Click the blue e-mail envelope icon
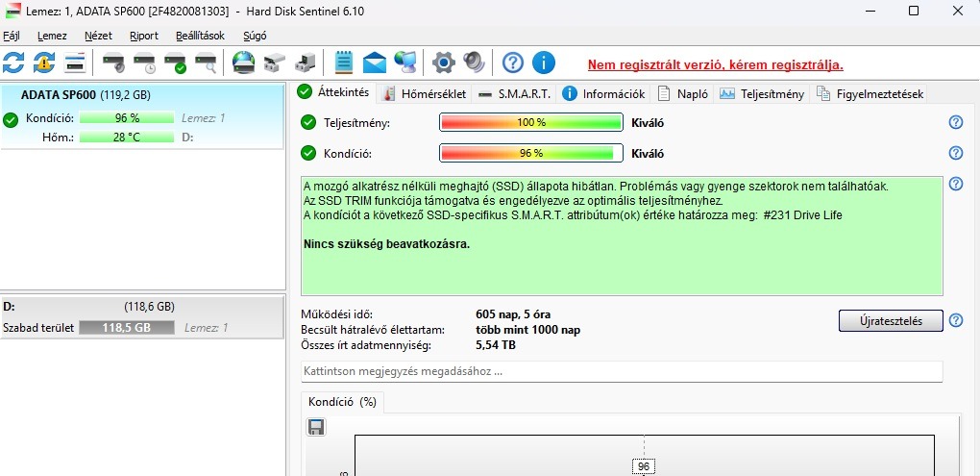The width and height of the screenshot is (980, 476). 375,63
